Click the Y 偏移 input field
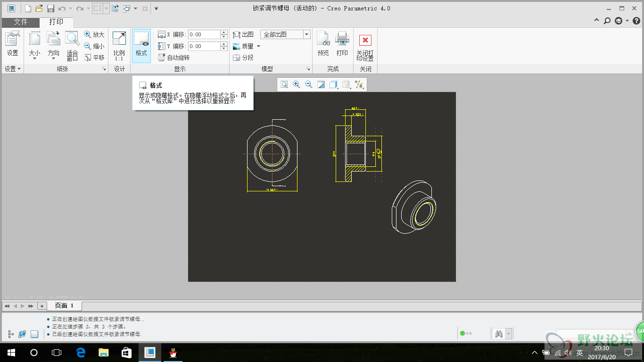The width and height of the screenshot is (644, 362). pyautogui.click(x=204, y=46)
